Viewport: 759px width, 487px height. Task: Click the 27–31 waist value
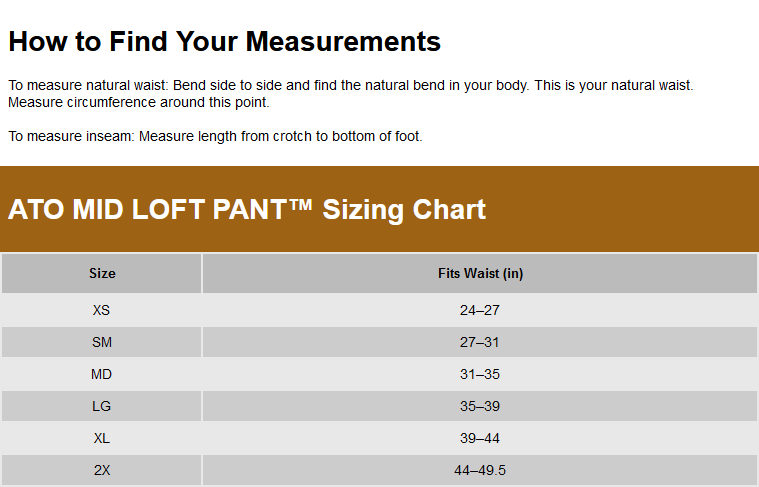tap(480, 342)
